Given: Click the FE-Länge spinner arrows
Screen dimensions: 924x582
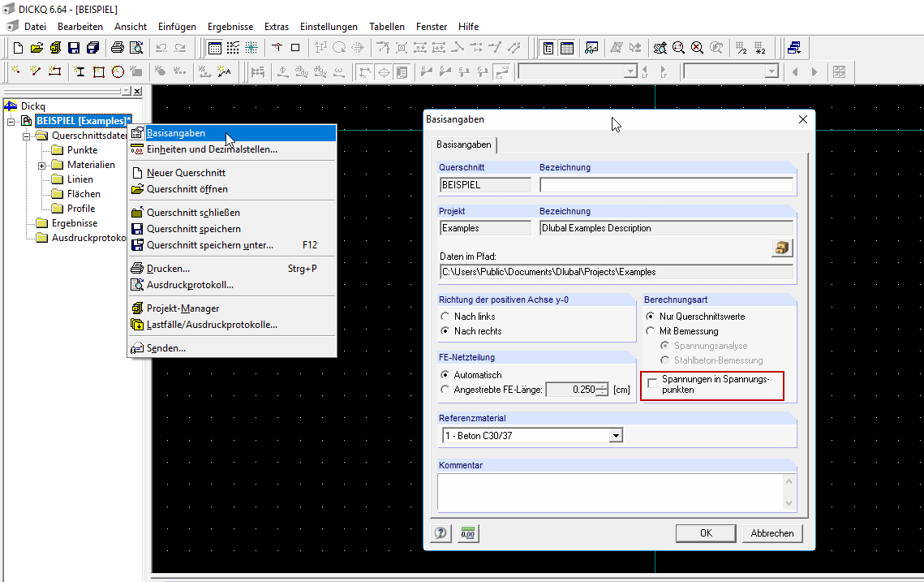Looking at the screenshot, I should coord(602,390).
